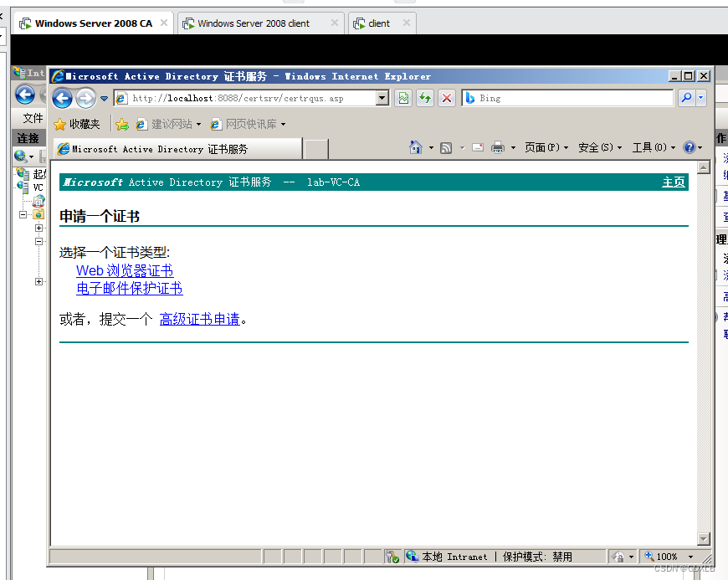This screenshot has width=728, height=580.
Task: Open 文件 menu in background window
Action: (x=33, y=118)
